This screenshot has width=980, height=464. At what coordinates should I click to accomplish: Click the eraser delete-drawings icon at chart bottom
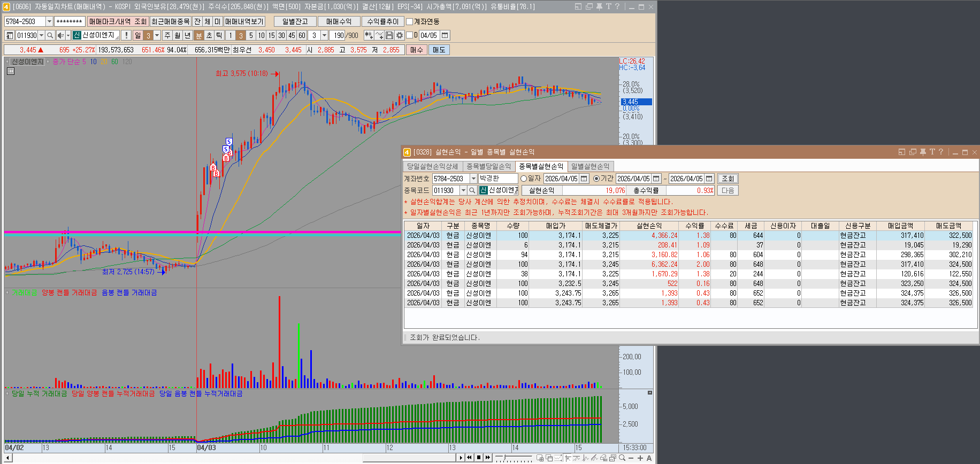pyautogui.click(x=604, y=458)
